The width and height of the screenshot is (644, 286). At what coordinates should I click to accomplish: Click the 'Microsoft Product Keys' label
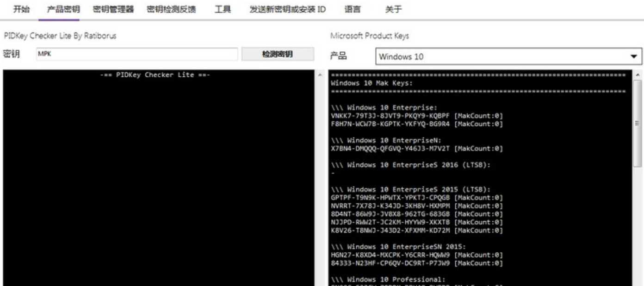click(370, 36)
